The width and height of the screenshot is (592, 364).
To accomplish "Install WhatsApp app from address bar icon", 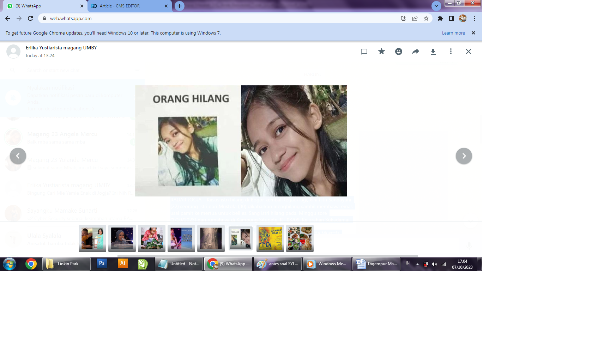I will (404, 18).
